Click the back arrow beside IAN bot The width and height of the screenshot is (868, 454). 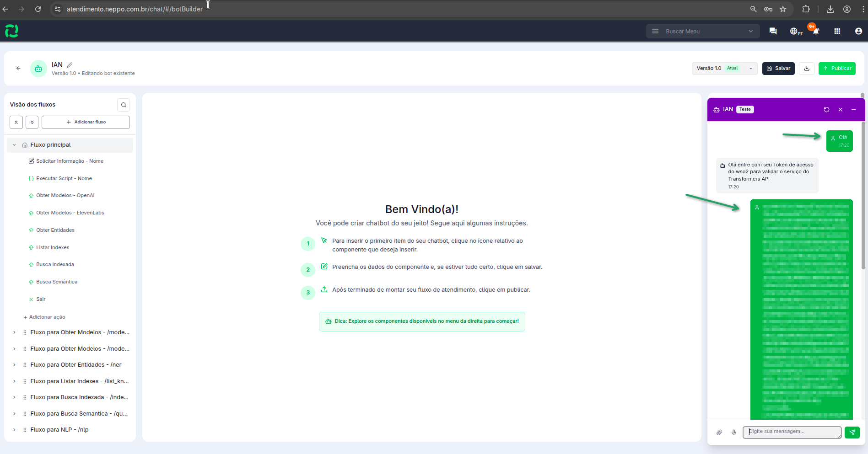pyautogui.click(x=18, y=68)
